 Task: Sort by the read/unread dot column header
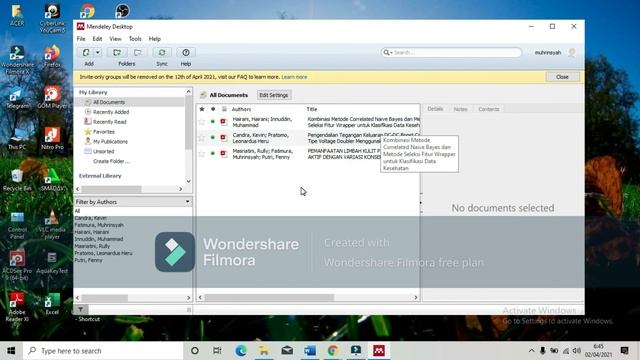coord(213,109)
